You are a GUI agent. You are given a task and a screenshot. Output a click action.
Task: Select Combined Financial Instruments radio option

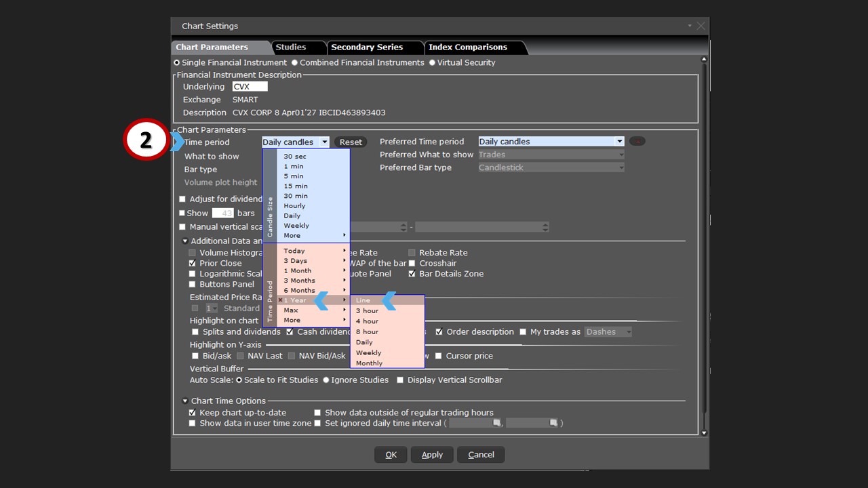click(x=294, y=63)
